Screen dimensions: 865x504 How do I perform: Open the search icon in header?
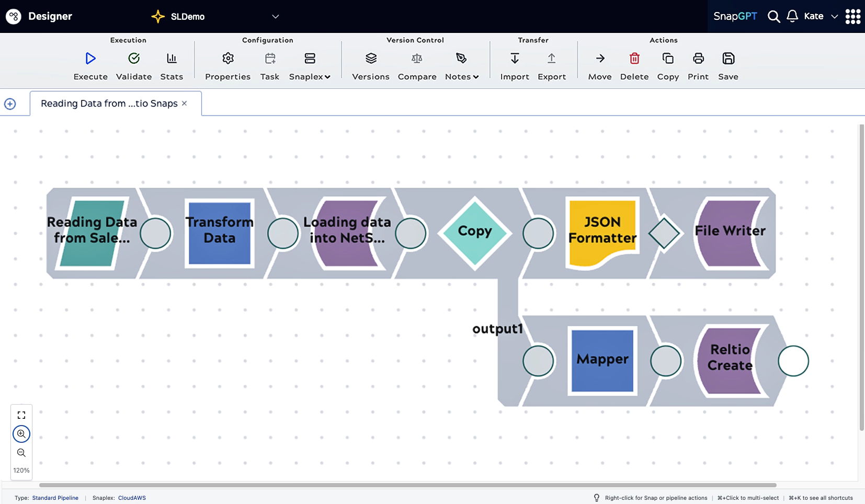point(773,16)
